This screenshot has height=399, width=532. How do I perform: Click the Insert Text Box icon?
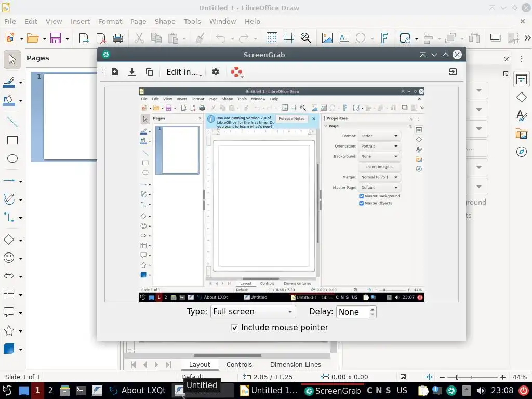[344, 38]
